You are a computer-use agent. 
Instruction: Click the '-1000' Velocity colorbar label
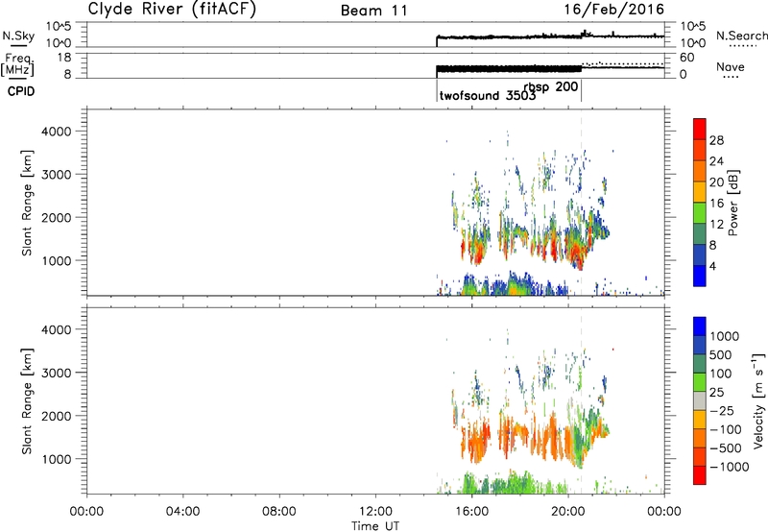730,467
